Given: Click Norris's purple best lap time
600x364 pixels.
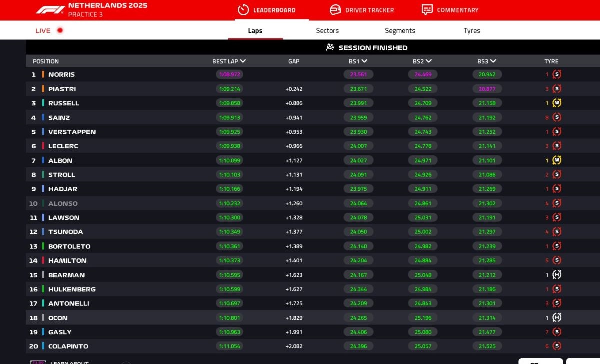Looking at the screenshot, I should [229, 74].
